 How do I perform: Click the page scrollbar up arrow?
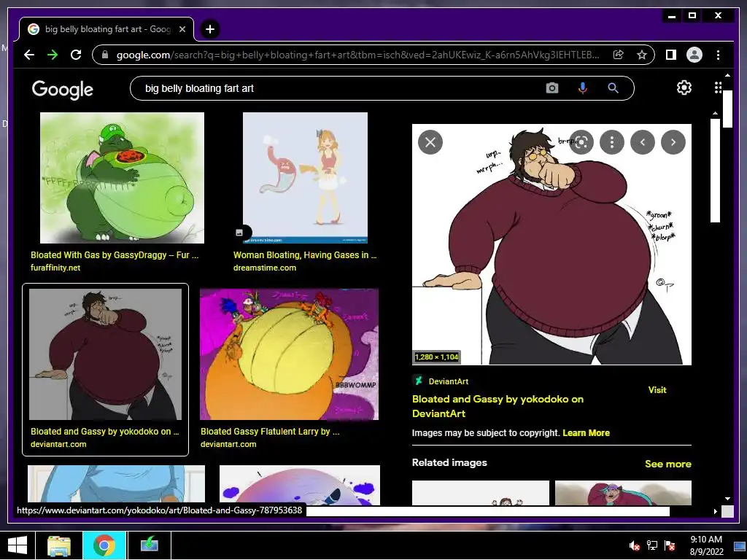[x=727, y=75]
